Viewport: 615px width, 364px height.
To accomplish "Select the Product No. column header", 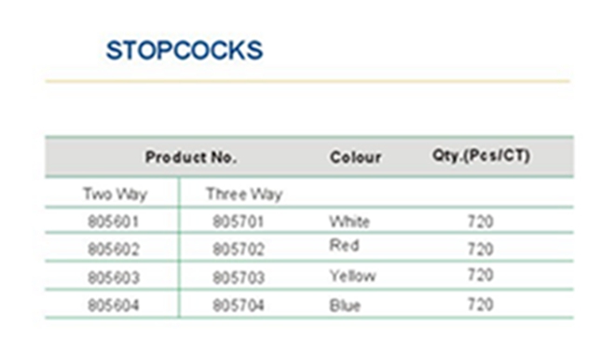I will coord(191,157).
